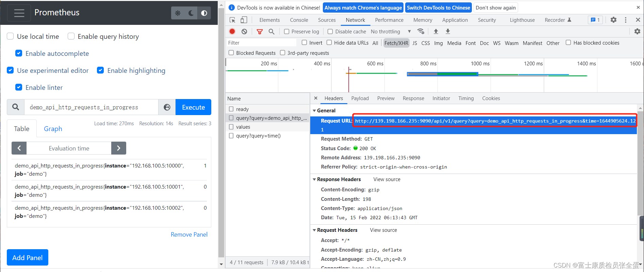The height and width of the screenshot is (272, 644).
Task: Select the 'values' request row
Action: coord(267,127)
